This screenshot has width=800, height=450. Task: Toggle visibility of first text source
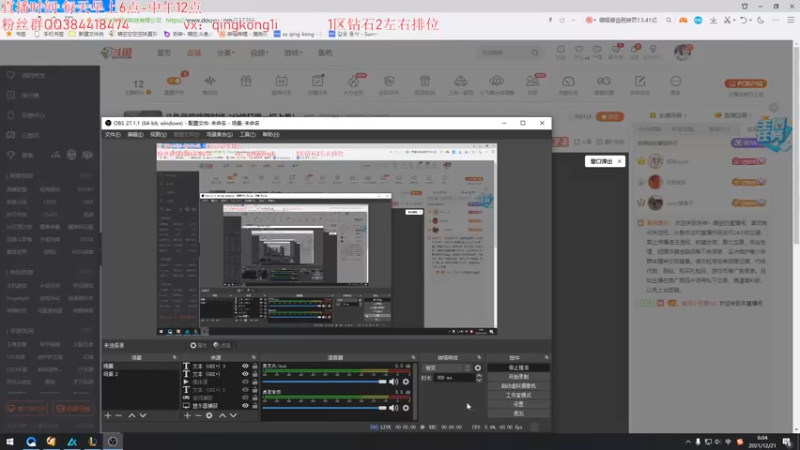[x=245, y=366]
